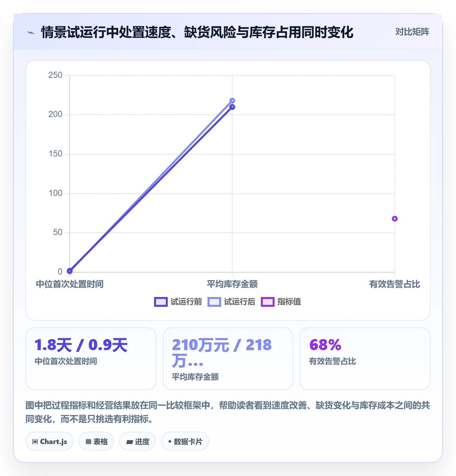Click the 中位首次处置时间 caption in the metric card
456x476 pixels.
click(x=66, y=361)
